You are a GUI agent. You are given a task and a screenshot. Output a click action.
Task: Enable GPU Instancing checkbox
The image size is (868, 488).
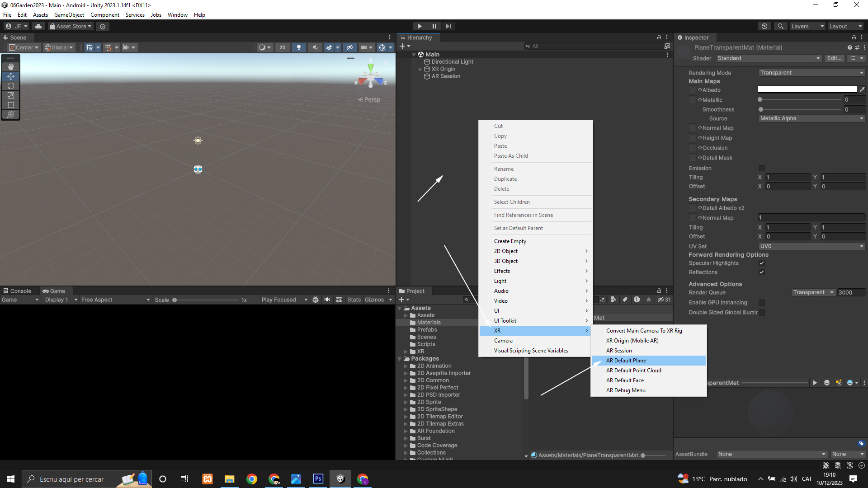[762, 302]
